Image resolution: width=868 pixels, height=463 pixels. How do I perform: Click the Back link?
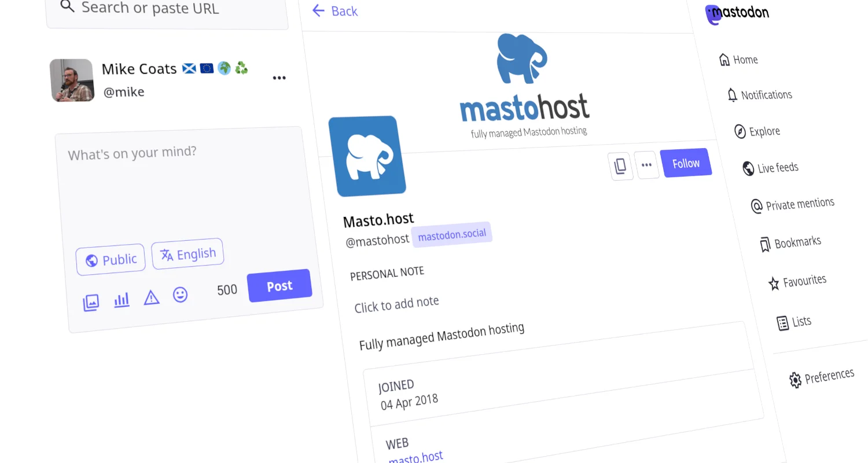335,10
